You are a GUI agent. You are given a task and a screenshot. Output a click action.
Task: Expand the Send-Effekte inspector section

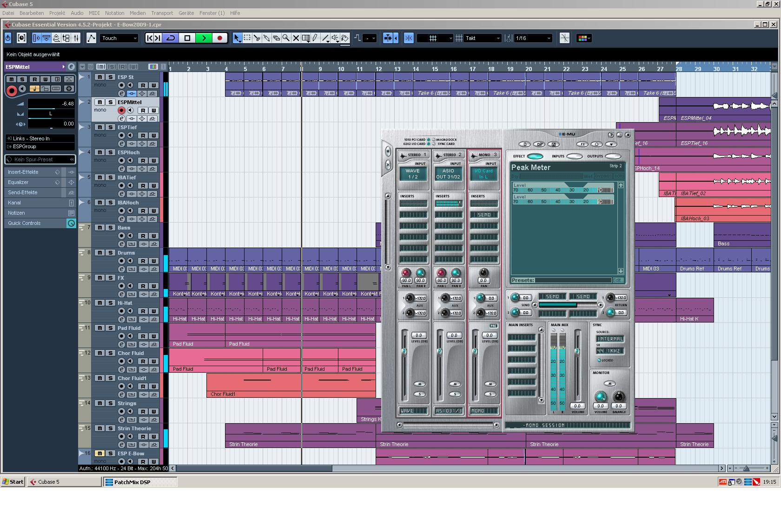[40, 192]
